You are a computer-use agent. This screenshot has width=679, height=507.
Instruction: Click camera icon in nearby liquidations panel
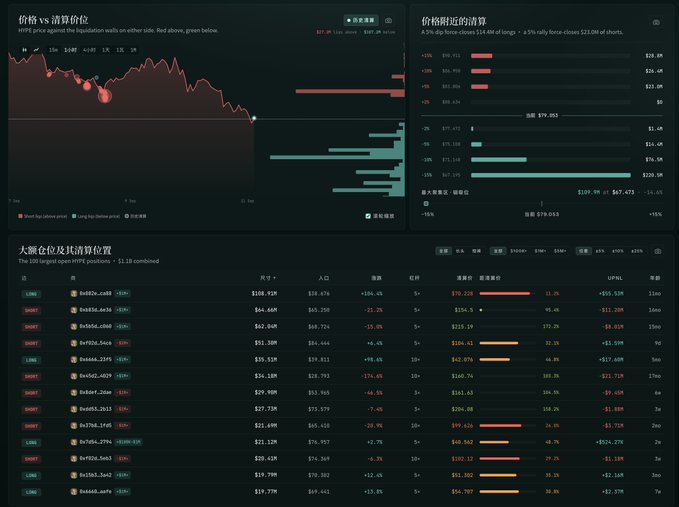[x=656, y=22]
